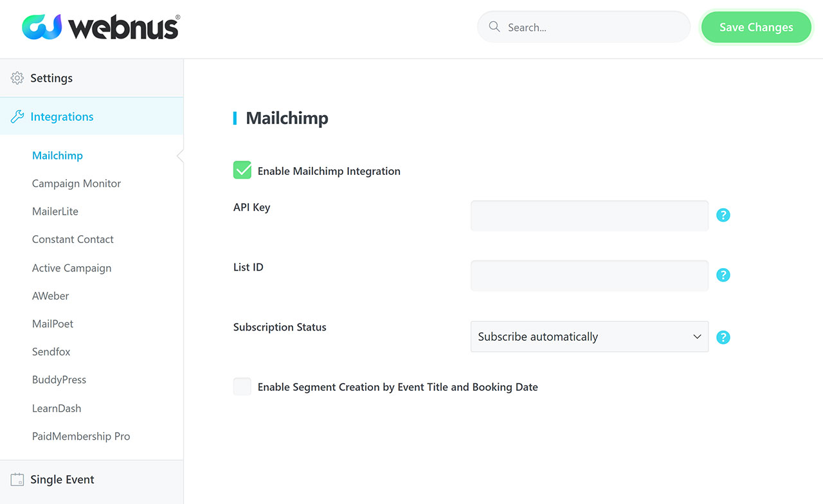
Task: Open Active Campaign integration
Action: tap(71, 268)
